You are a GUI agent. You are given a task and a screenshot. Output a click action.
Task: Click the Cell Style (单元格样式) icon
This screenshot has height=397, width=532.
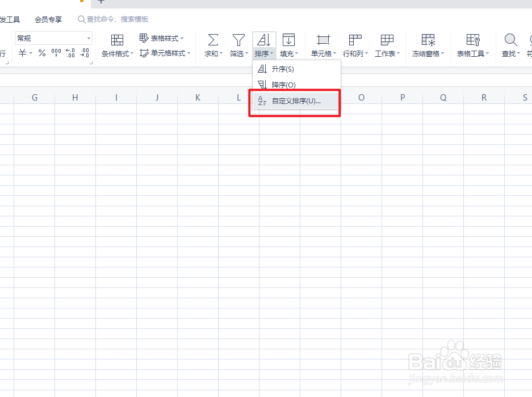(x=144, y=53)
